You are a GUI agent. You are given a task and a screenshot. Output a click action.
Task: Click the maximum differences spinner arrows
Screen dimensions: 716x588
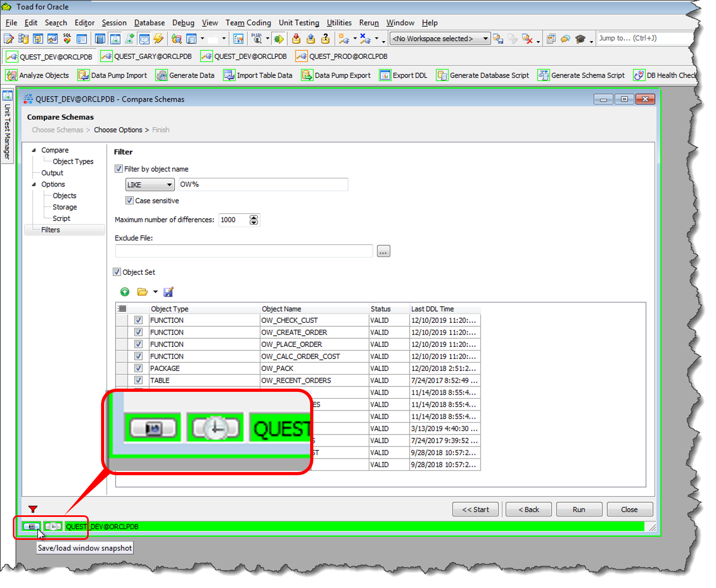(x=254, y=220)
